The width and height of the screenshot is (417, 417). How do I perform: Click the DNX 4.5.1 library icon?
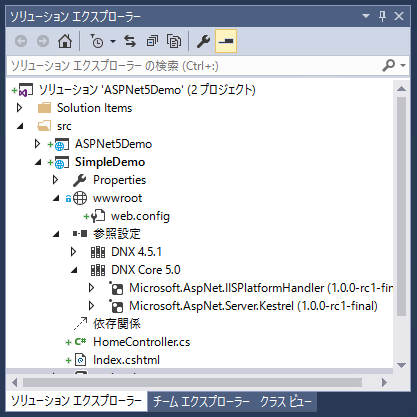pyautogui.click(x=98, y=252)
